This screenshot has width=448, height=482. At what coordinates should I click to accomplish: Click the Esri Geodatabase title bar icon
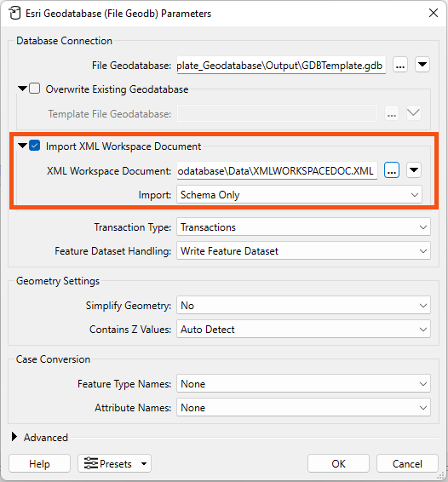click(14, 14)
